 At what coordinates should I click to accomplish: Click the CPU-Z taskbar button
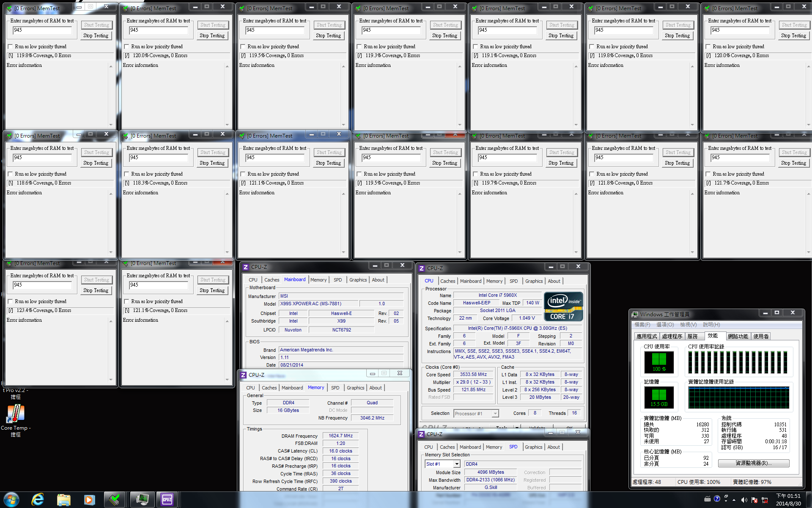(x=167, y=500)
